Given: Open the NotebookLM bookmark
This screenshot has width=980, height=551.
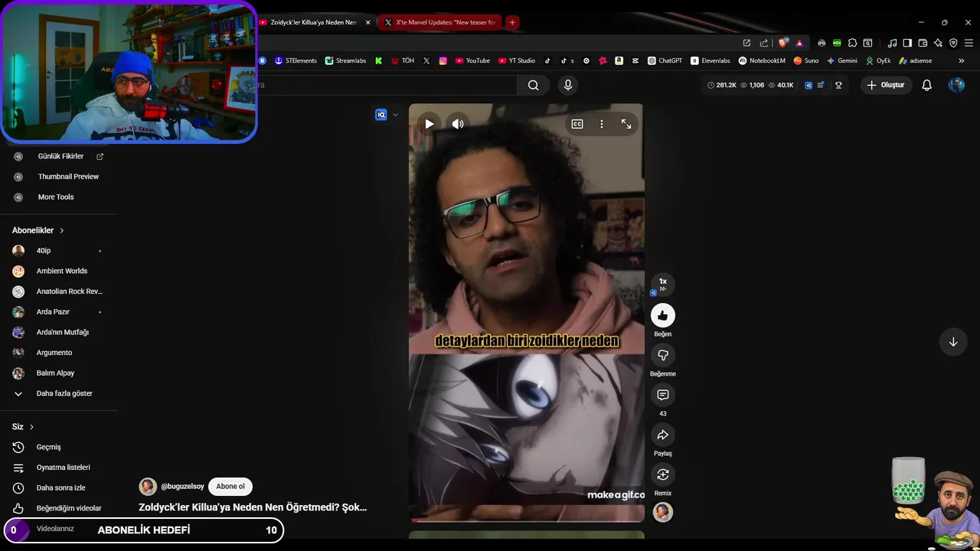Looking at the screenshot, I should pyautogui.click(x=762, y=60).
